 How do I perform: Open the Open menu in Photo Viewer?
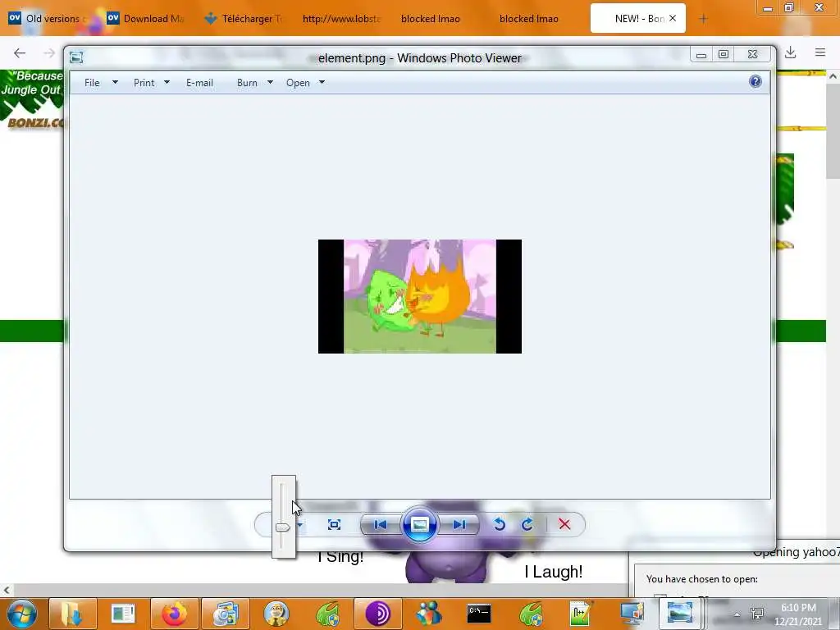[x=298, y=83]
